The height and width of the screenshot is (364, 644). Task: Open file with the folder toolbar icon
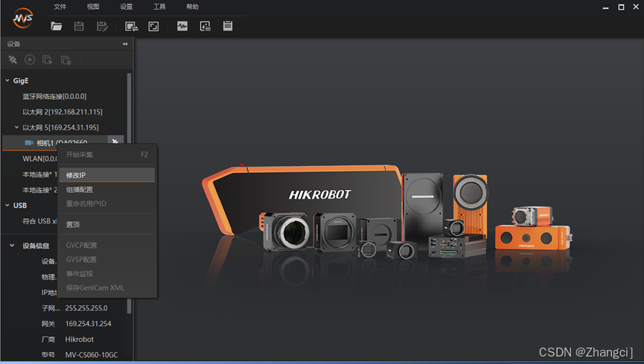tap(57, 26)
